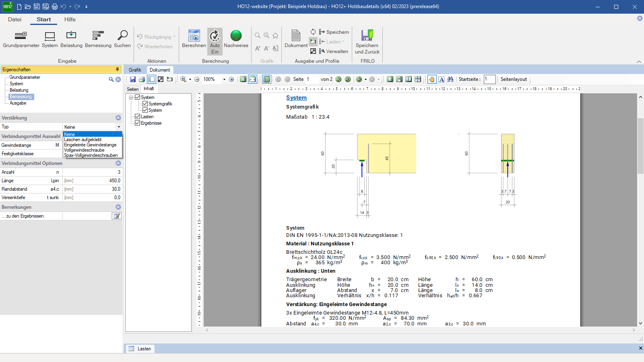
Task: Switch to two-page side-by-side layout
Action: (409, 79)
